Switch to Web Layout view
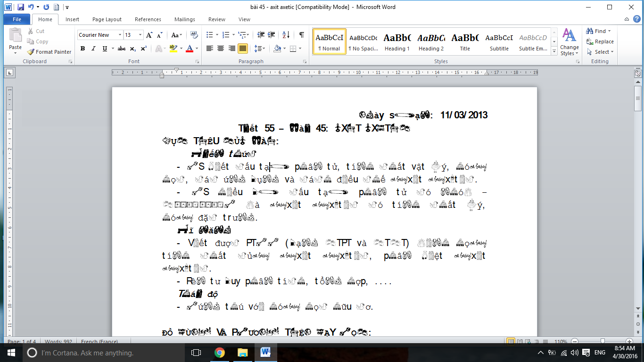 pyautogui.click(x=528, y=341)
